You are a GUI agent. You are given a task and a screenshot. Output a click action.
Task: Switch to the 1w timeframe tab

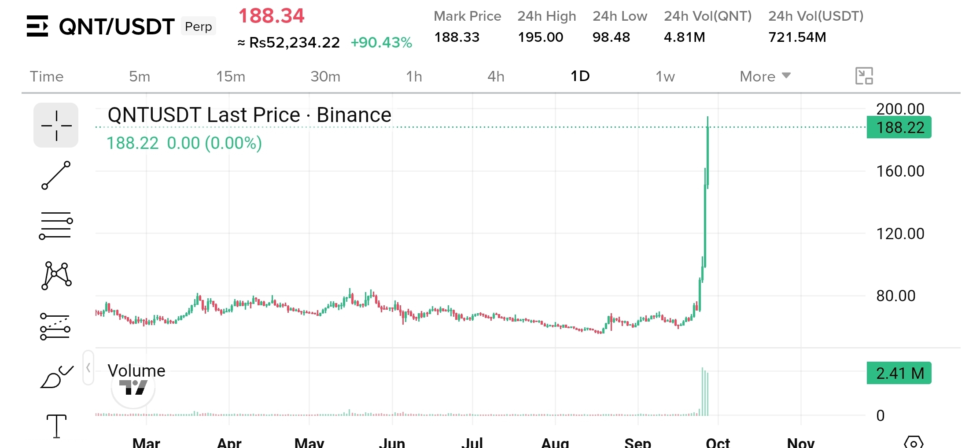[x=665, y=76]
